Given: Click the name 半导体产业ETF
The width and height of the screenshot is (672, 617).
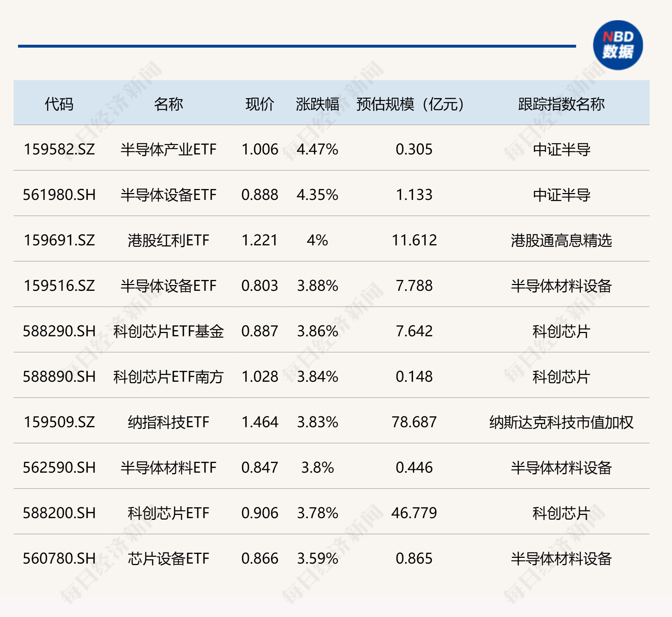Looking at the screenshot, I should [169, 149].
